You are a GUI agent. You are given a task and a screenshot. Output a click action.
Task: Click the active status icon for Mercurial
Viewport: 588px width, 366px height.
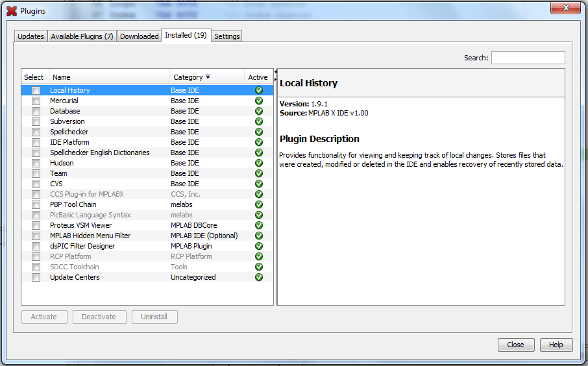[x=259, y=101]
